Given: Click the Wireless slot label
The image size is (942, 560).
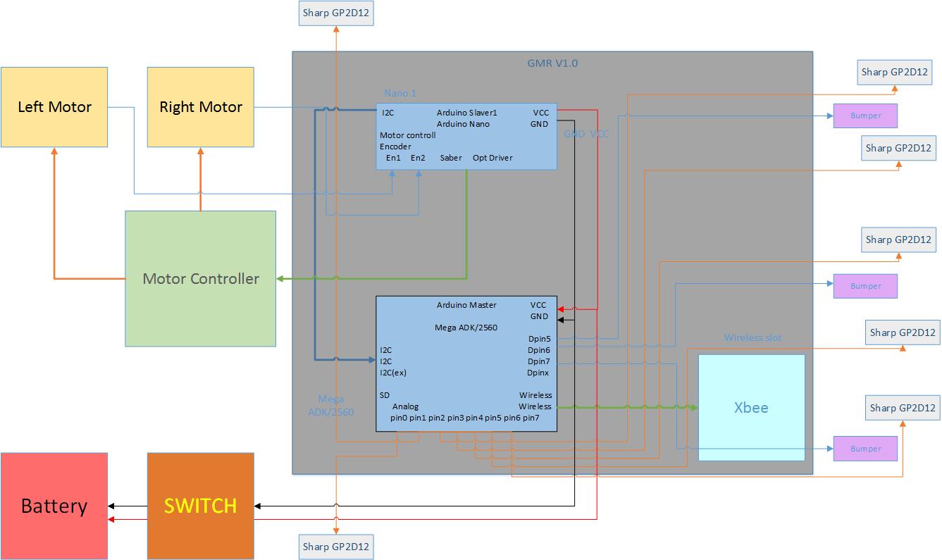Looking at the screenshot, I should pos(753,337).
